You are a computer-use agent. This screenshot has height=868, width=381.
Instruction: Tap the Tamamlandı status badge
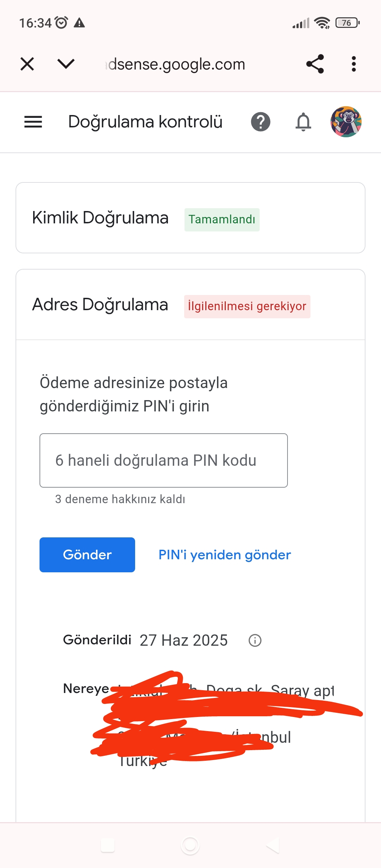click(222, 219)
